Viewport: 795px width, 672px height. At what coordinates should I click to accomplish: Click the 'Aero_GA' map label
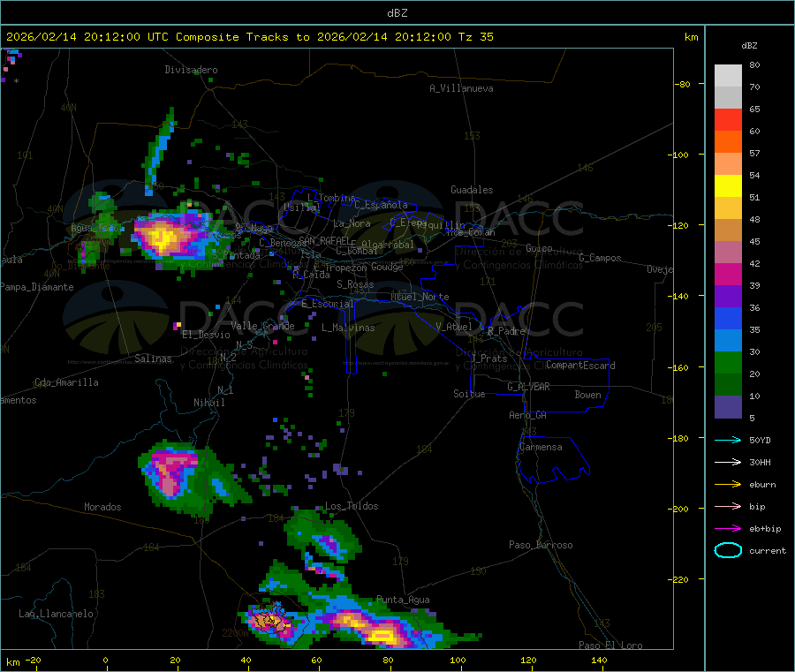coord(528,415)
